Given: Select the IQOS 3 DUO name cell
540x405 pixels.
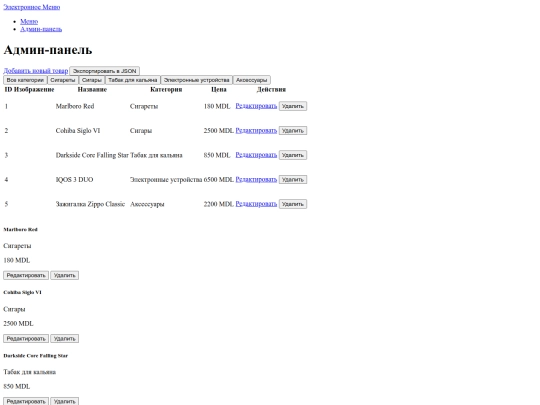Looking at the screenshot, I should pyautogui.click(x=74, y=179).
